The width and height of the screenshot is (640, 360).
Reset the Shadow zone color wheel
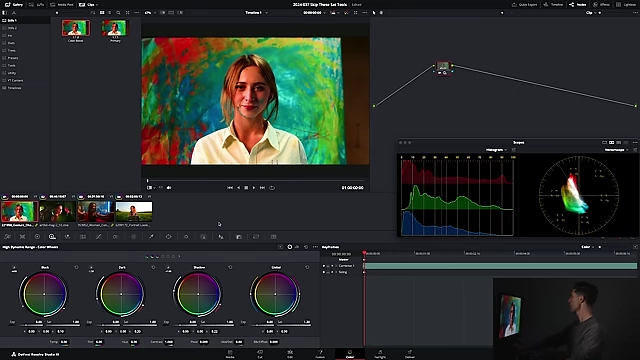pyautogui.click(x=230, y=267)
